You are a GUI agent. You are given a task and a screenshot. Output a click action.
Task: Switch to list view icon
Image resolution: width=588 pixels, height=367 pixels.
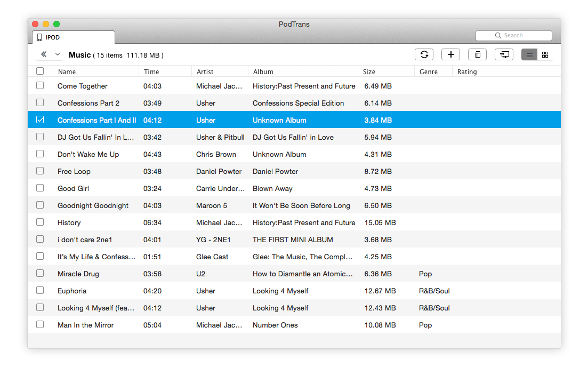(529, 54)
